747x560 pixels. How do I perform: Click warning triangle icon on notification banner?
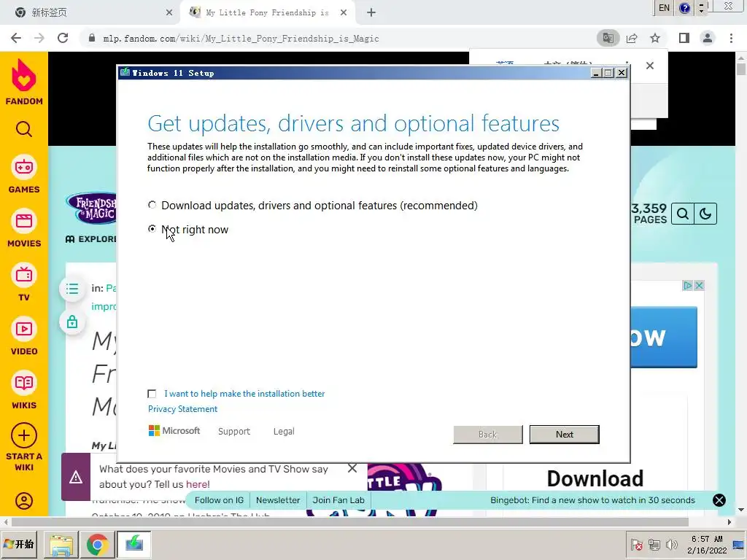(x=76, y=477)
